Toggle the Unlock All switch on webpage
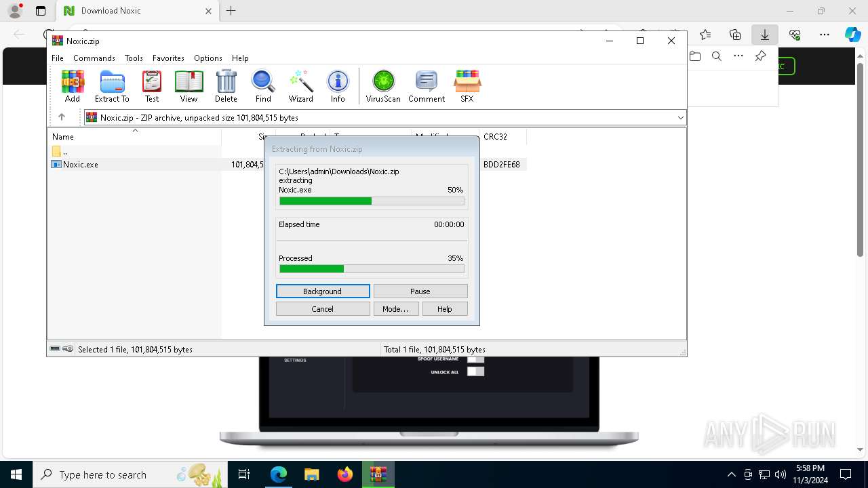The image size is (868, 488). [476, 371]
